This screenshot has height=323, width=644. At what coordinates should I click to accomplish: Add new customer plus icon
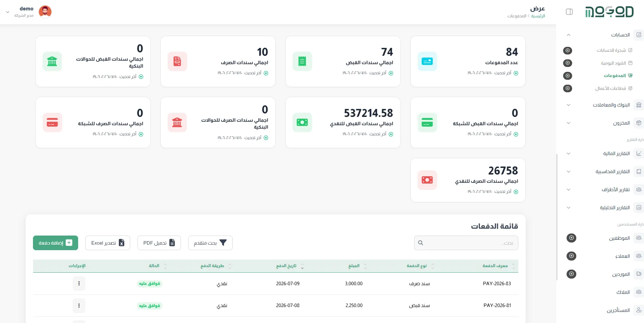pos(571,256)
